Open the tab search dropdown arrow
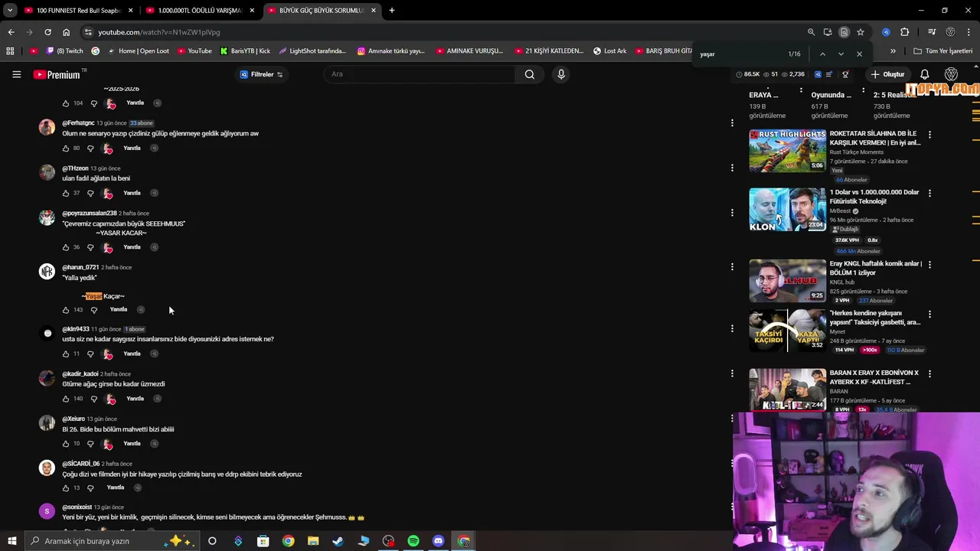Screen dimensions: 980x551 [x=10, y=11]
